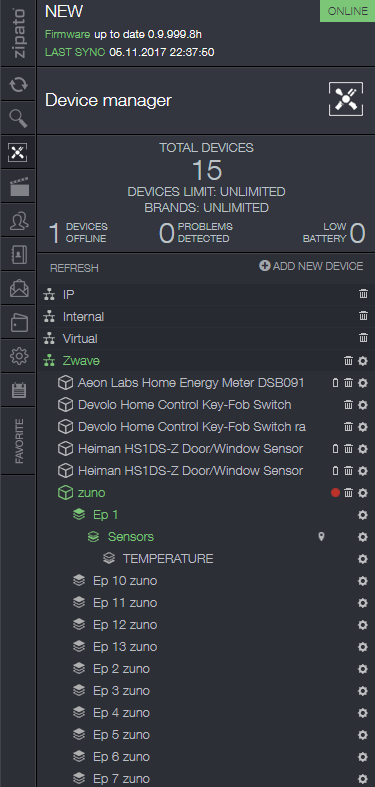
Task: Click the ONLINE status badge
Action: (347, 11)
